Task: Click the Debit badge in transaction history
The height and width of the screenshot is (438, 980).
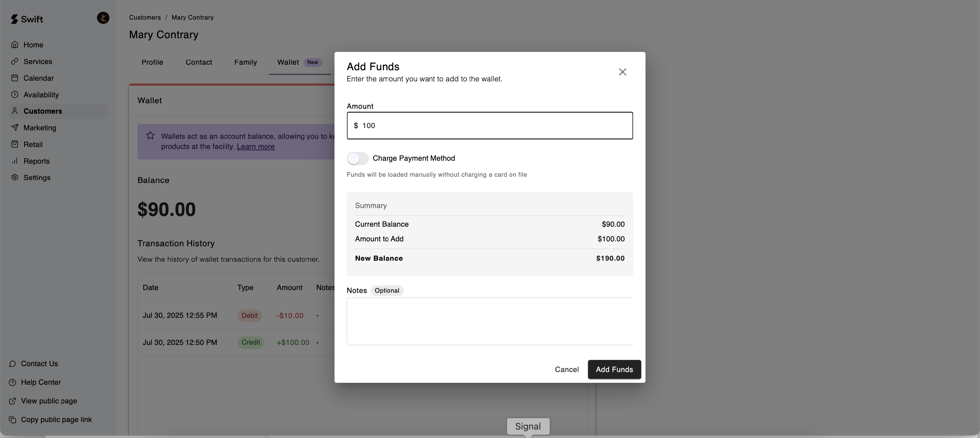Action: [250, 316]
